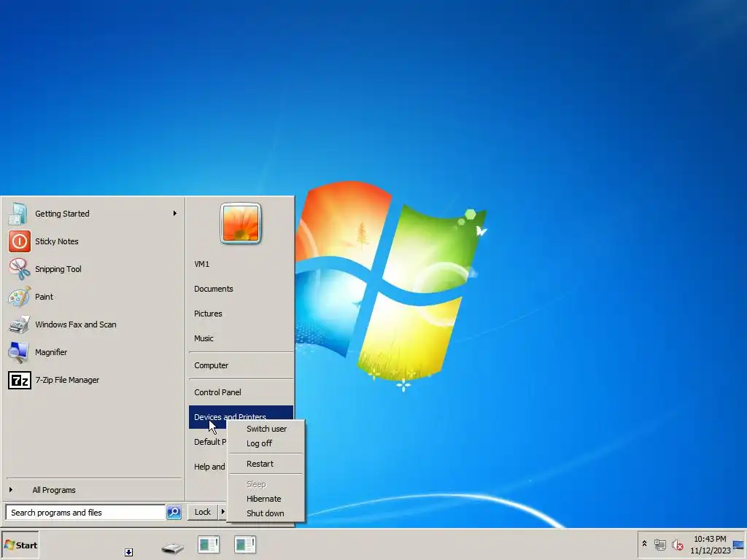
Task: Open 7-Zip File Manager
Action: (x=93, y=380)
